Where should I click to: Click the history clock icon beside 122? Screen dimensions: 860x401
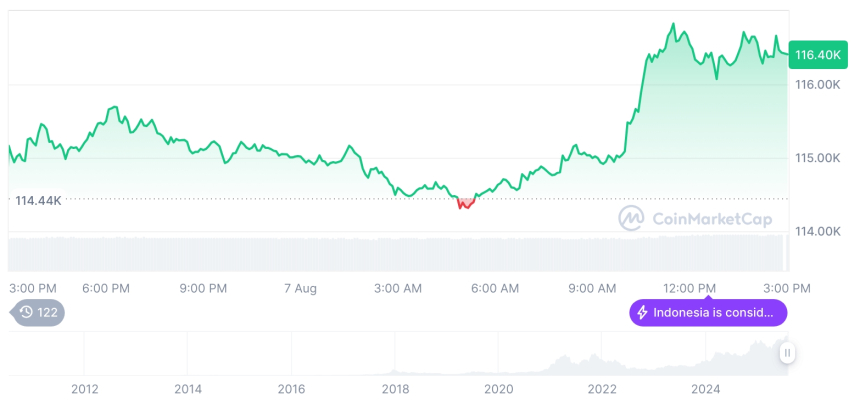(x=27, y=312)
